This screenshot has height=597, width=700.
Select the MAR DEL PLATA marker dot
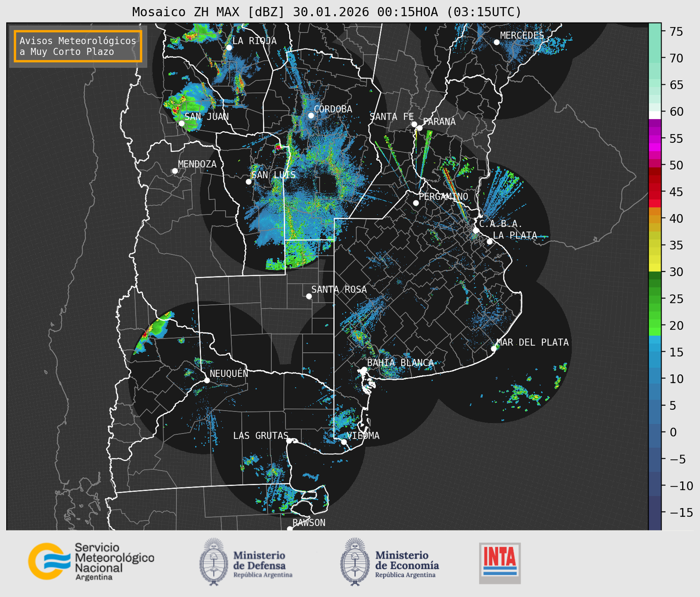(x=494, y=349)
